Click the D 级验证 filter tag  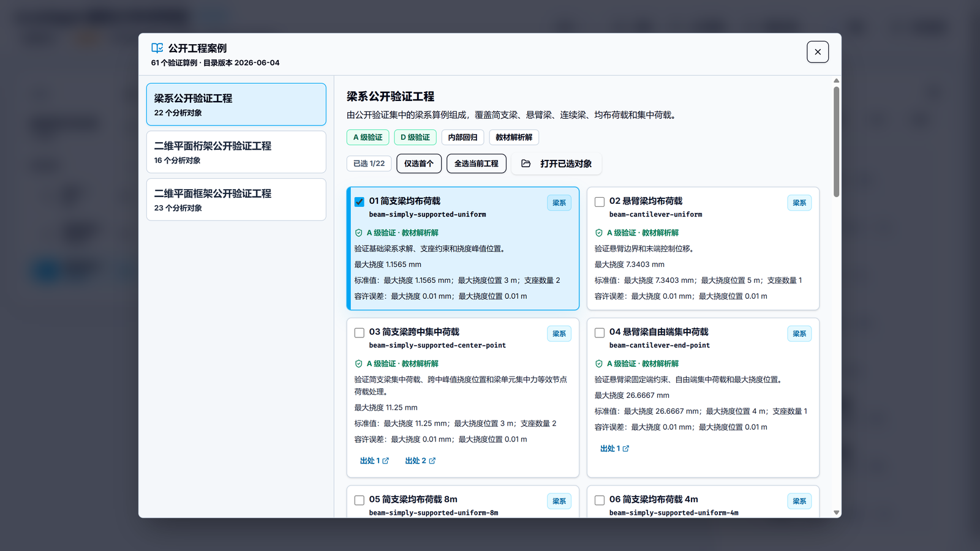(415, 137)
